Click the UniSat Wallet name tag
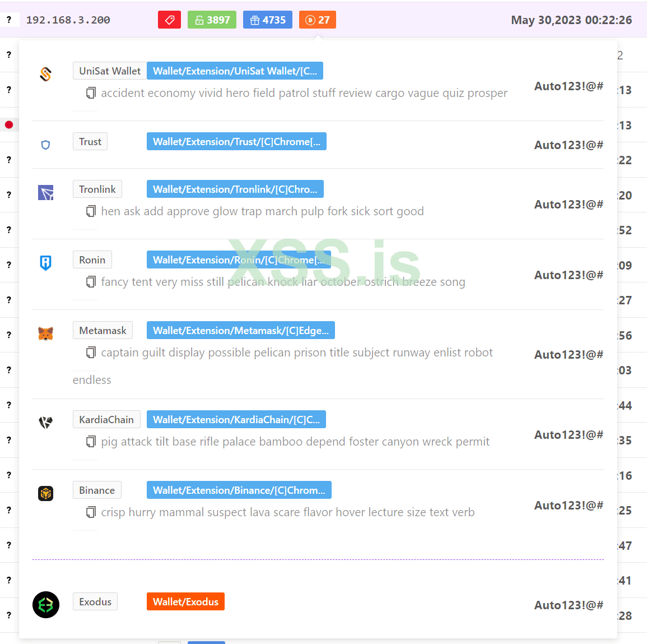 click(110, 71)
